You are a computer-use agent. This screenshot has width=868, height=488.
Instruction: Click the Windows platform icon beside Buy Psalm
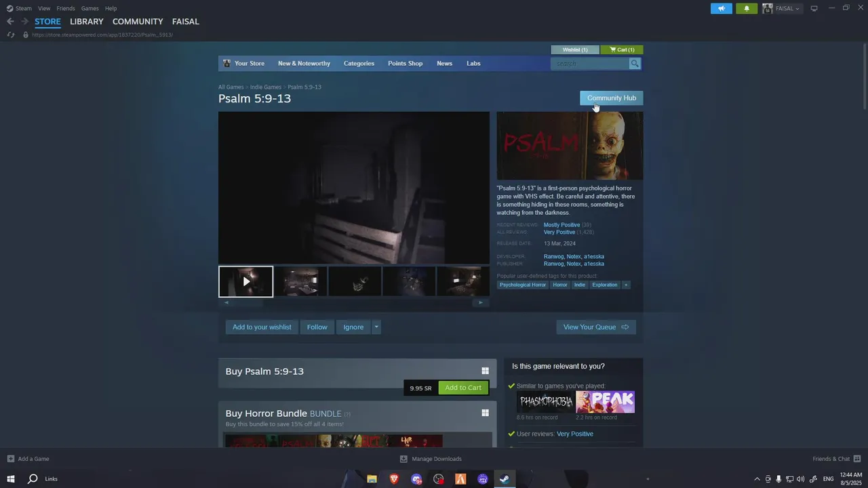point(485,371)
